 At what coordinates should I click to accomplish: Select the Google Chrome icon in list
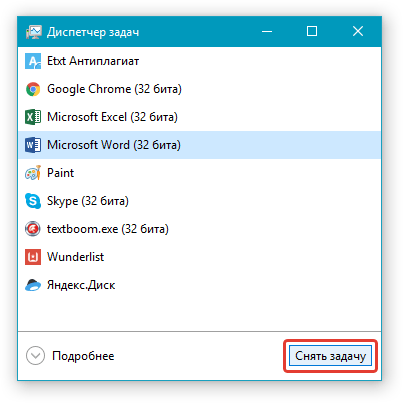[x=33, y=89]
